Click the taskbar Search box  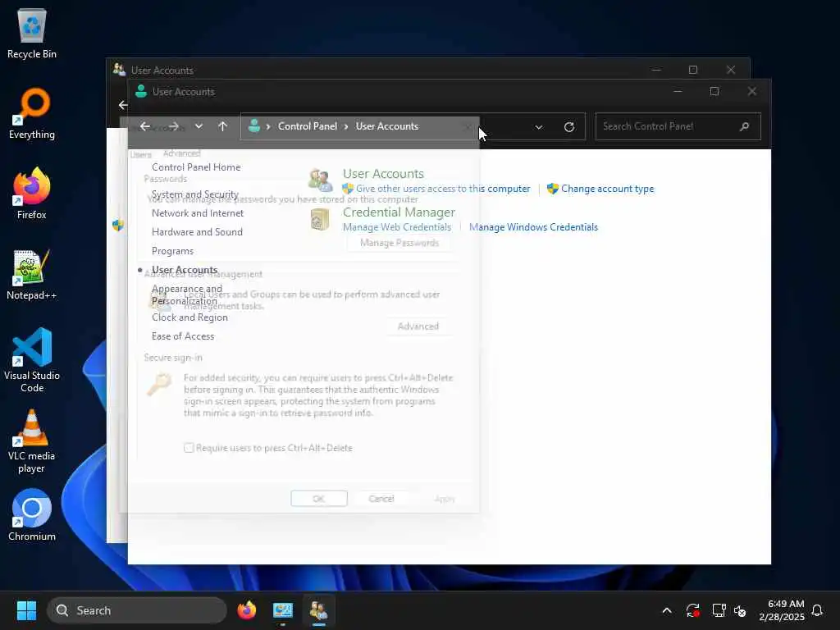coord(137,610)
